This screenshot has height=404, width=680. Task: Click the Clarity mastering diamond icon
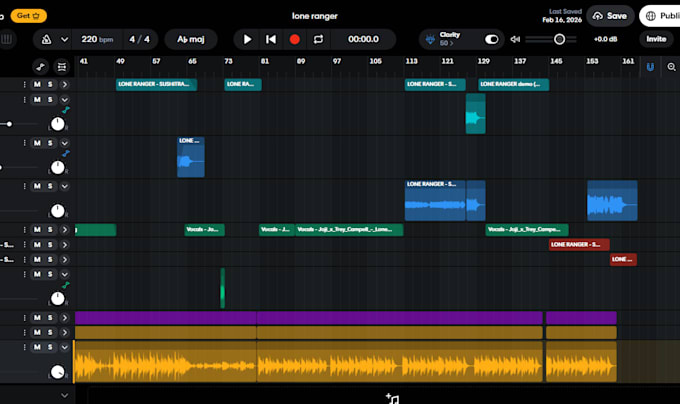click(430, 39)
